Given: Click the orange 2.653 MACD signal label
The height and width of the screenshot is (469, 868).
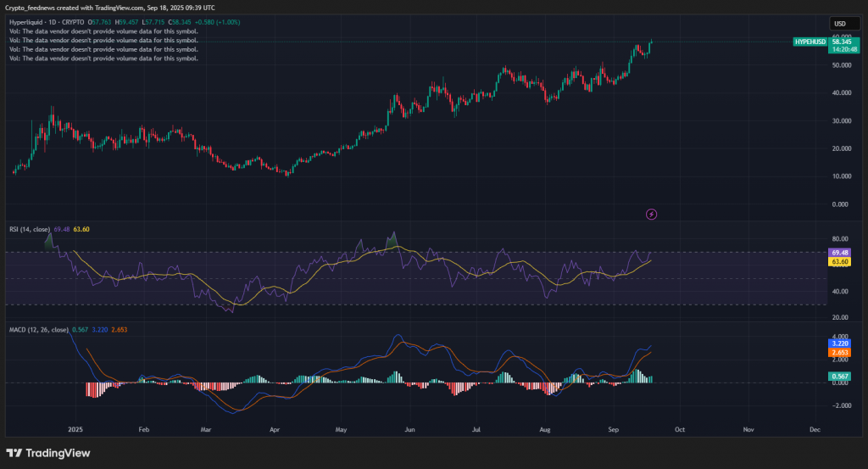Looking at the screenshot, I should (840, 353).
